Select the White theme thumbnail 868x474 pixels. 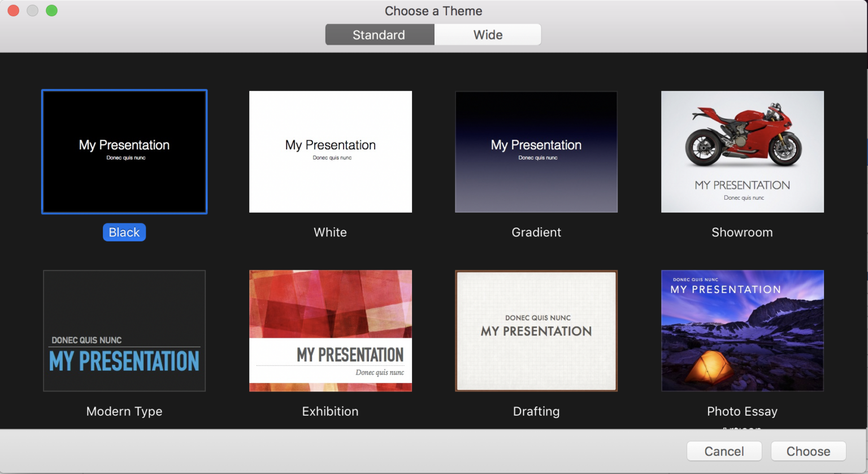coord(330,152)
